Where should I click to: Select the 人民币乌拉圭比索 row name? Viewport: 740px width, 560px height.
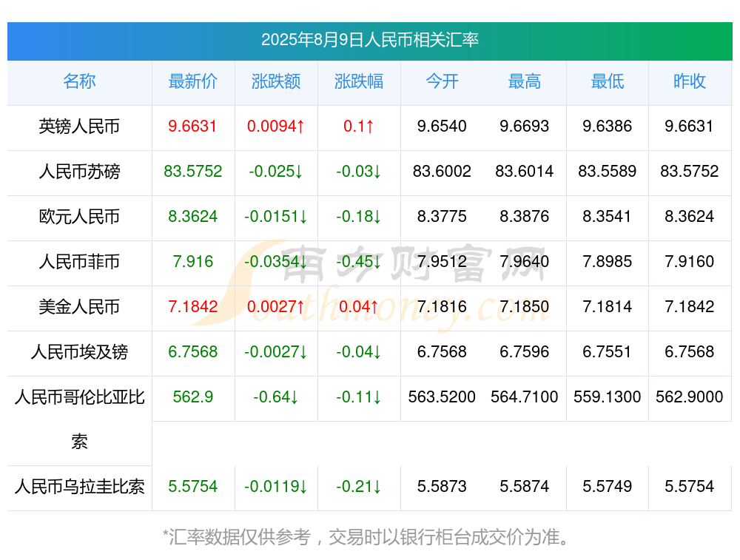(79, 487)
